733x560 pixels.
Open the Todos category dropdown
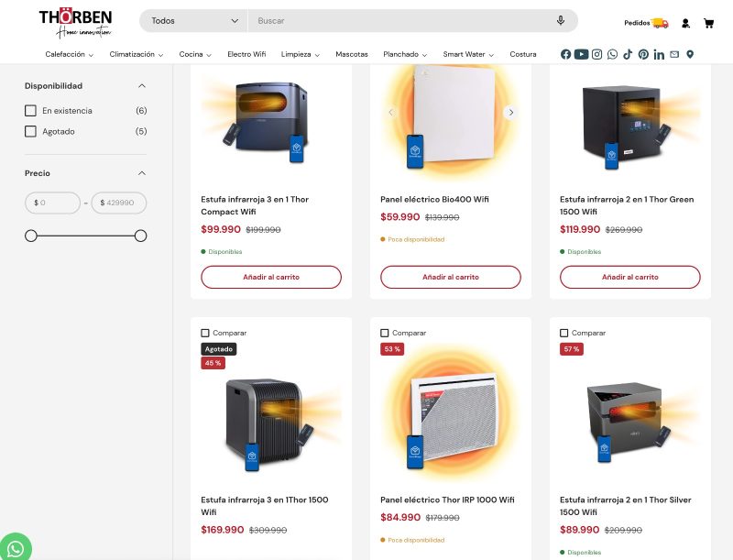pyautogui.click(x=194, y=20)
